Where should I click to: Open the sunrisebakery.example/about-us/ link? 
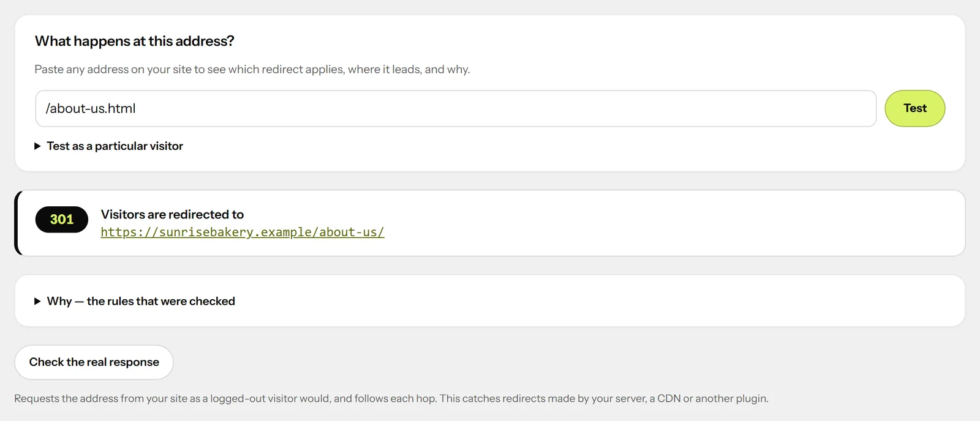pyautogui.click(x=243, y=233)
